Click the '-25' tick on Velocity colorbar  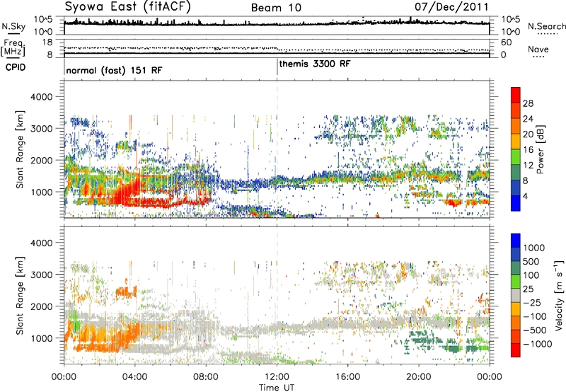point(531,302)
